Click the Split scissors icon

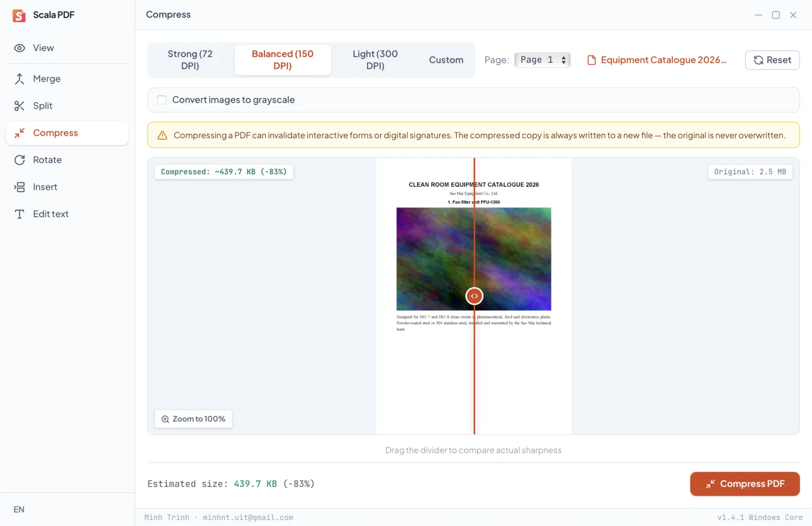pyautogui.click(x=19, y=106)
